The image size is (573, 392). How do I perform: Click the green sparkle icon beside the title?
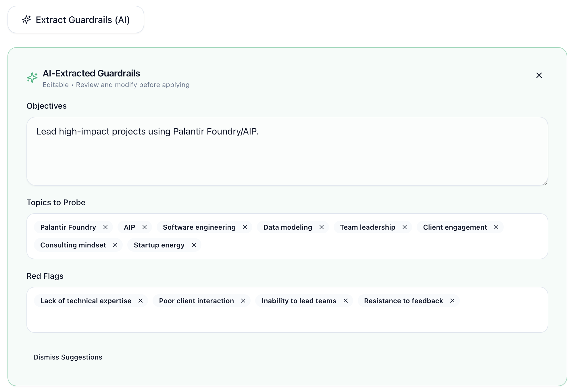click(32, 77)
